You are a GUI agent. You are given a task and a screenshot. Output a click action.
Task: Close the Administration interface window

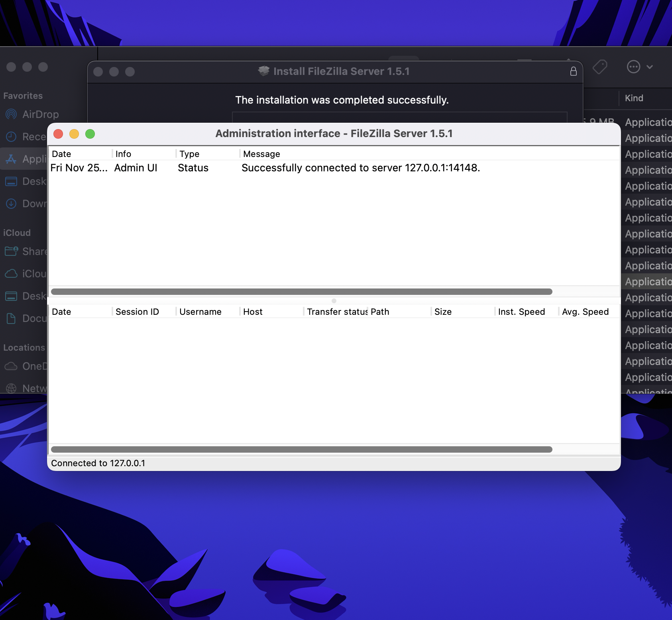coord(58,134)
